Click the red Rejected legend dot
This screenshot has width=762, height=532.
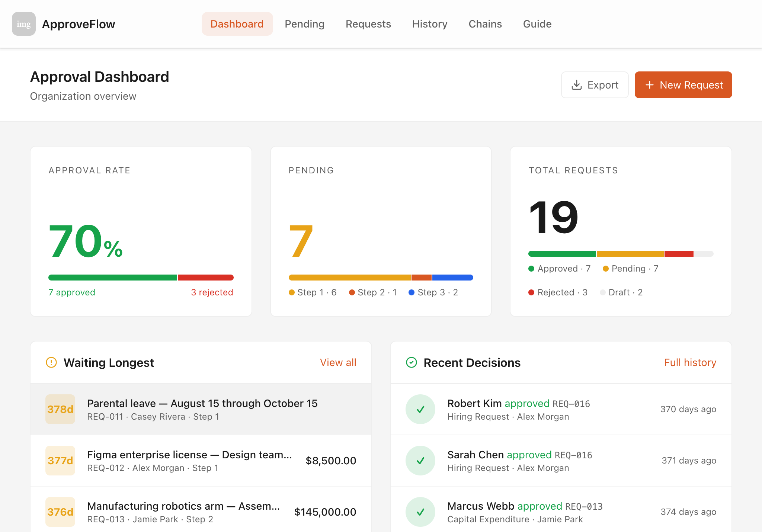tap(531, 292)
